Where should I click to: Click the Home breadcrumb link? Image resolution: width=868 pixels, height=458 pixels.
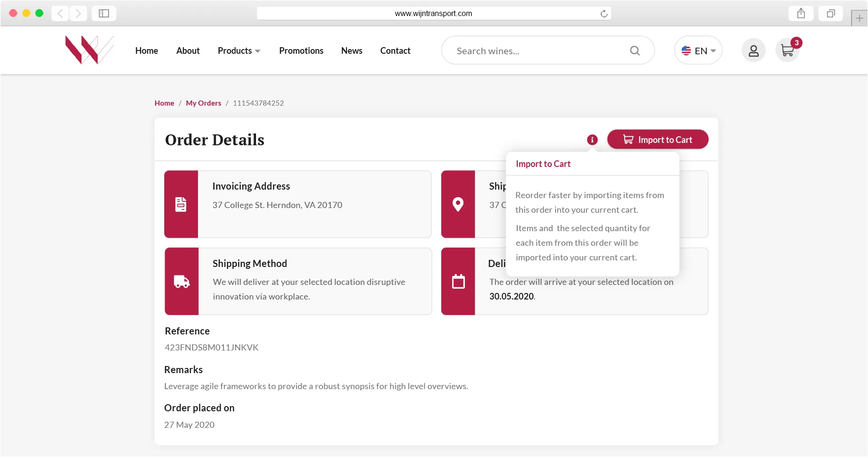pyautogui.click(x=164, y=103)
